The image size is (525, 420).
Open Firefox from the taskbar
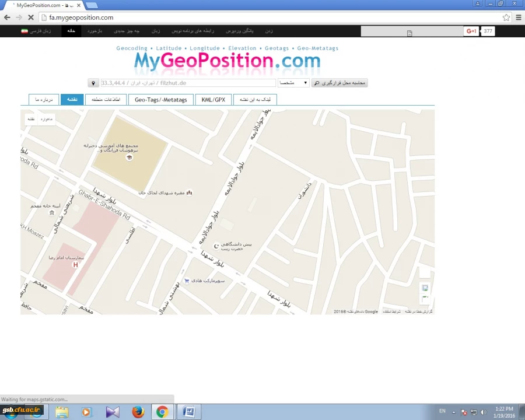coord(138,412)
